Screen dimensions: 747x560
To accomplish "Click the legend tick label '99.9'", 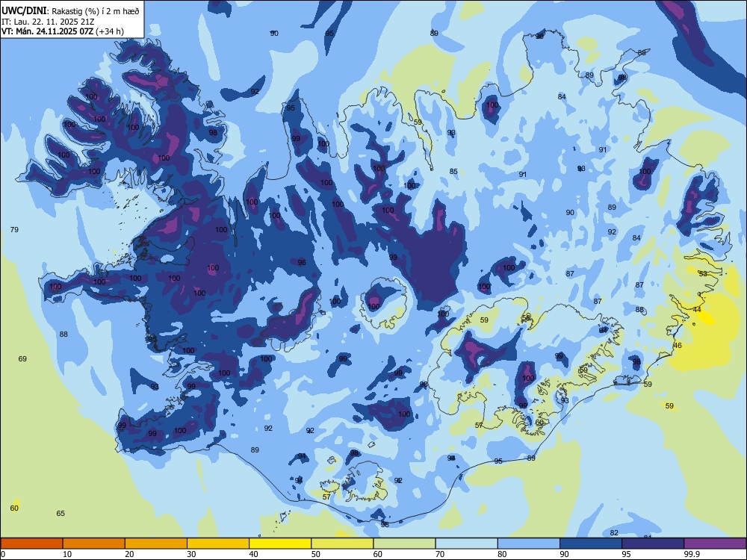I will click(692, 554).
